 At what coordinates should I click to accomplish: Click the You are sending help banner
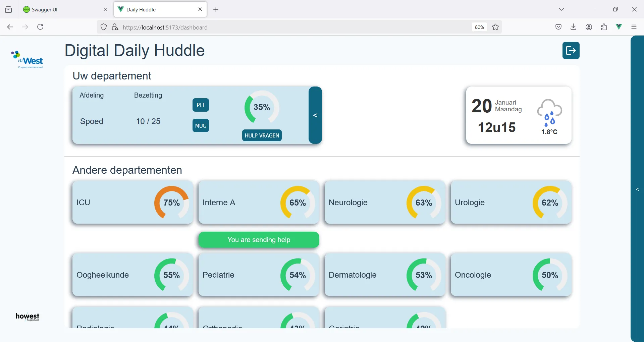coord(259,240)
